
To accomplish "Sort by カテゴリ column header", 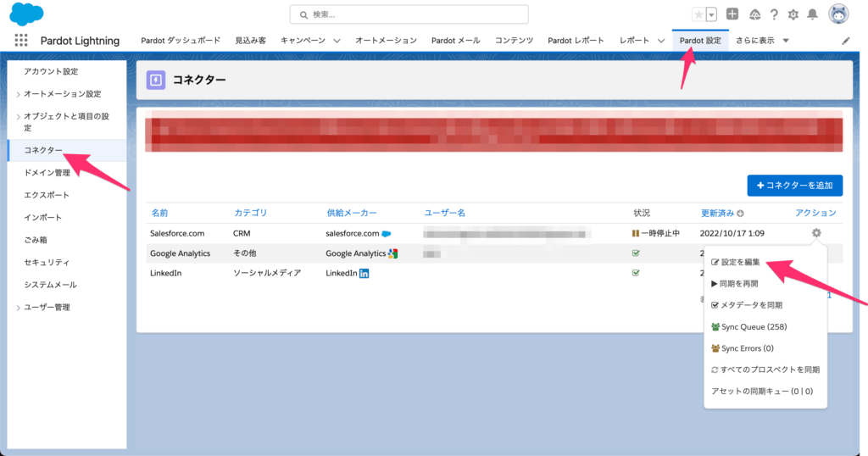I will [250, 213].
